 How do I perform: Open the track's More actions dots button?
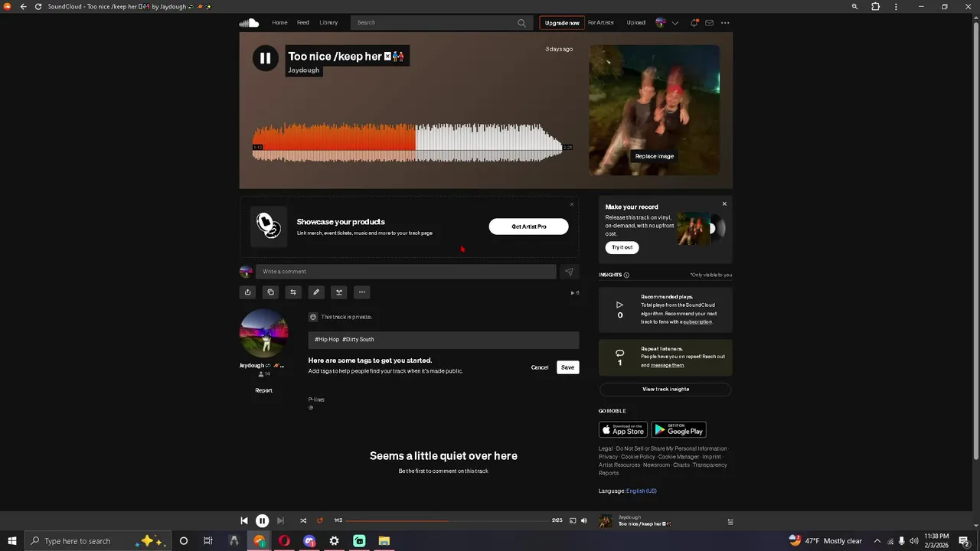pyautogui.click(x=362, y=292)
